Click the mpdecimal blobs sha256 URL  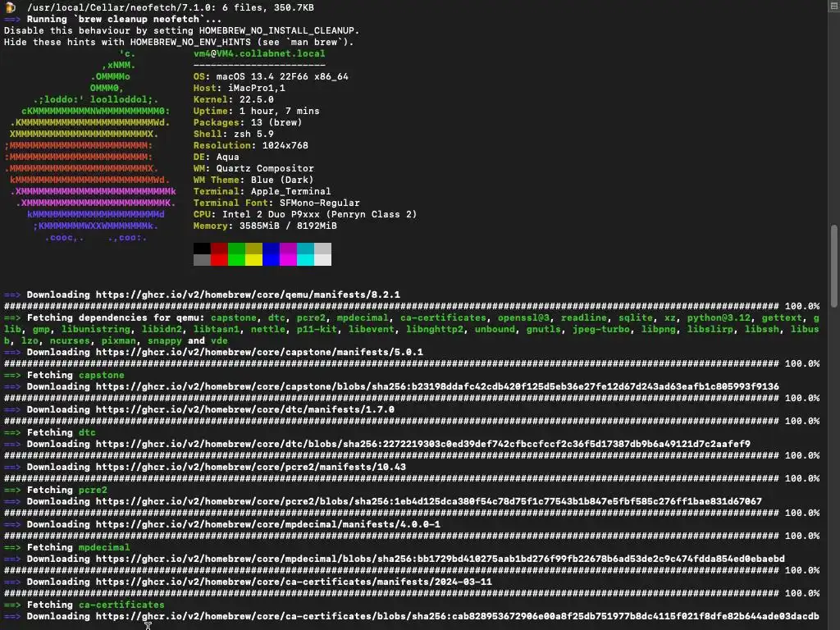click(441, 559)
